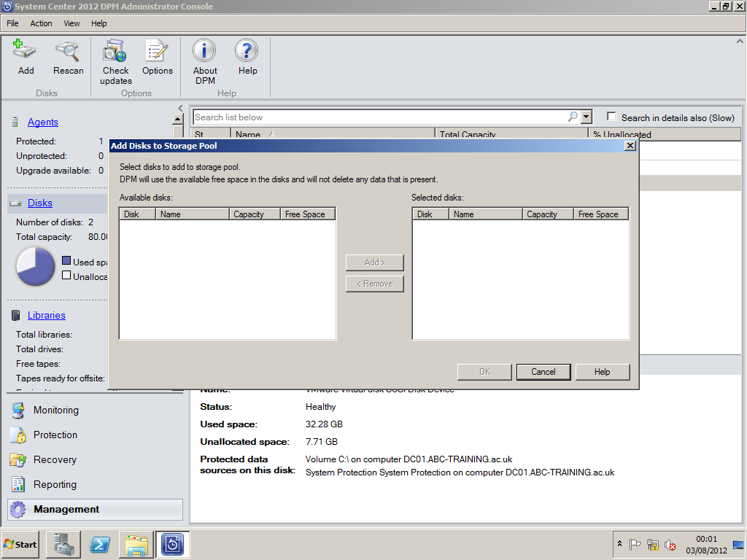Viewport: 747px width, 560px height.
Task: Close the Add Disks to Storage Pool dialog
Action: (x=630, y=146)
